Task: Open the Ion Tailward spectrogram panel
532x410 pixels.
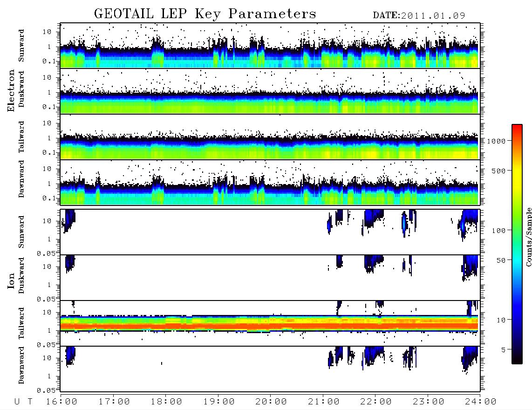Action: pos(270,323)
